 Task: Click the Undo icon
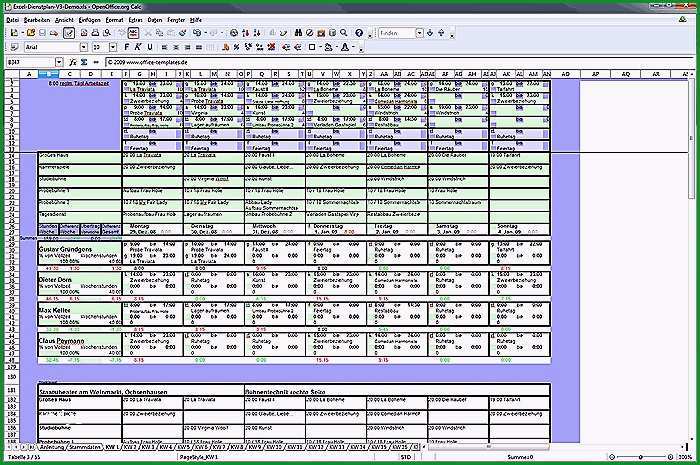coord(197,33)
